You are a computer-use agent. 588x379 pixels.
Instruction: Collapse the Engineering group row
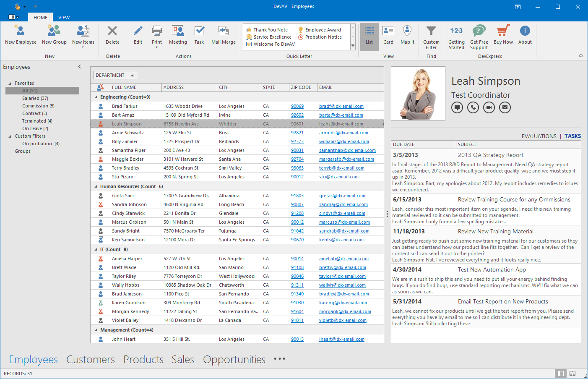(96, 97)
